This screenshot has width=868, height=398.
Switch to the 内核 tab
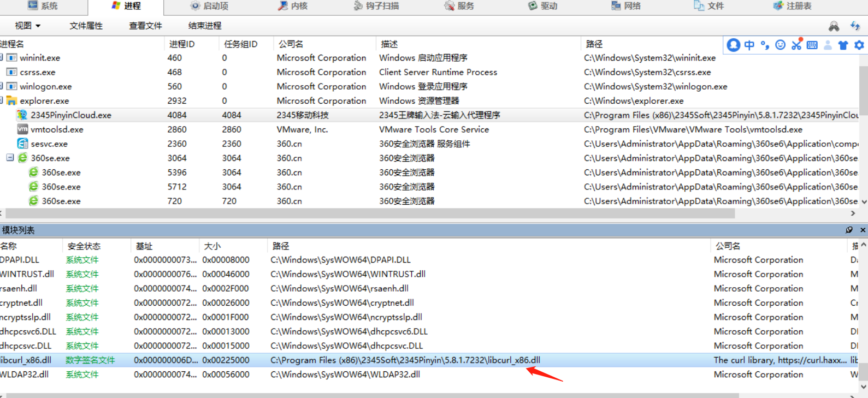(293, 6)
